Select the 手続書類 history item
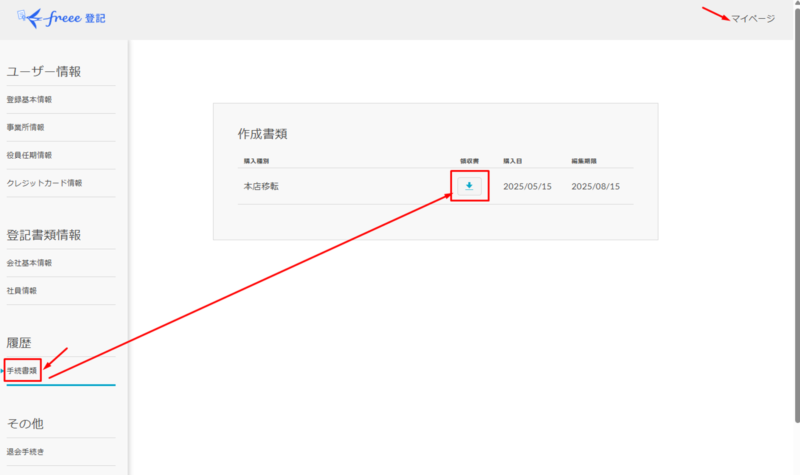The width and height of the screenshot is (800, 475). click(x=23, y=371)
